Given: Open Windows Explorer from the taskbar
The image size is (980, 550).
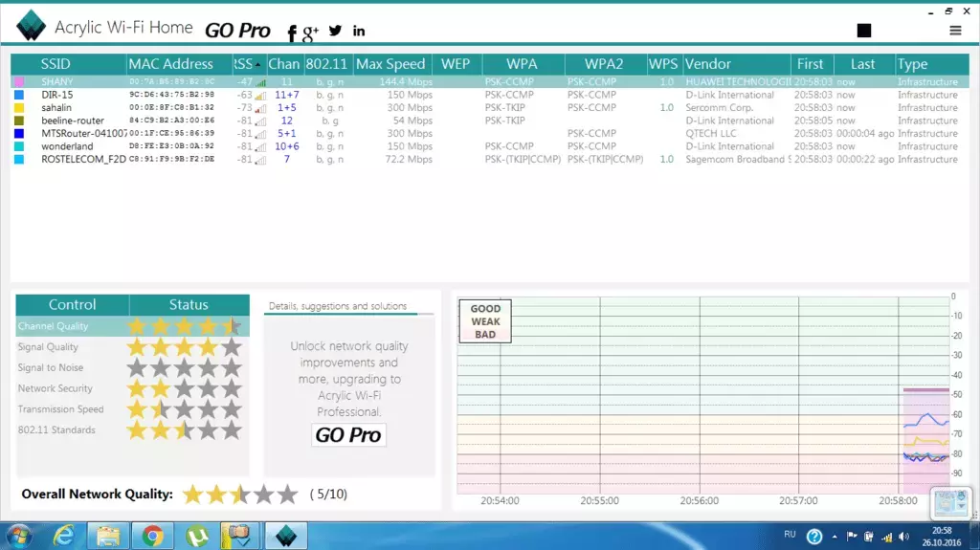Looking at the screenshot, I should pos(108,537).
